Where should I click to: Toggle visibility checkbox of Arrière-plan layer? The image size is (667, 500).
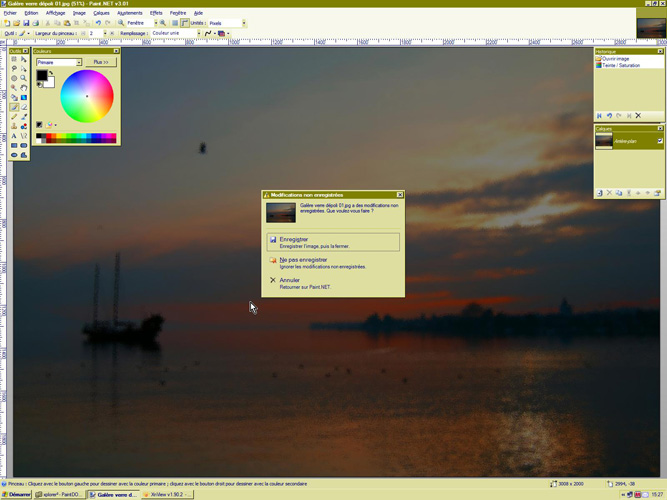pyautogui.click(x=659, y=142)
